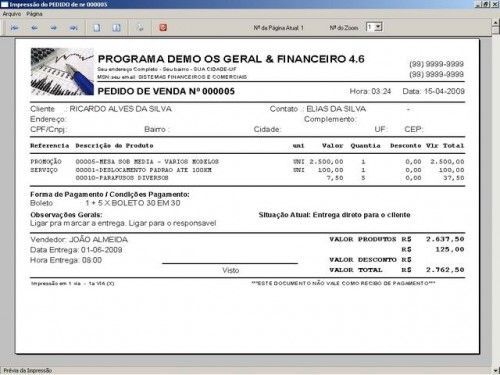Image resolution: width=500 pixels, height=375 pixels.
Task: Click the Data: 15-04-2009 text
Action: tap(433, 91)
